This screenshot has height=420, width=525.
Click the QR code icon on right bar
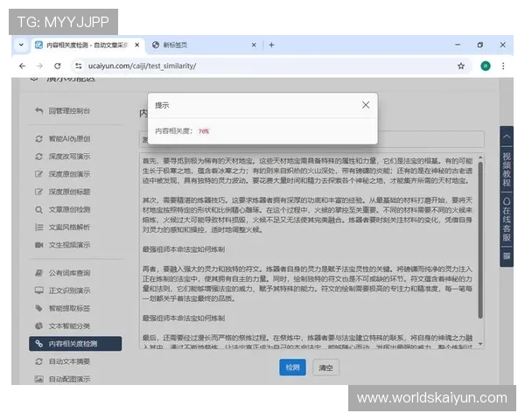[507, 256]
